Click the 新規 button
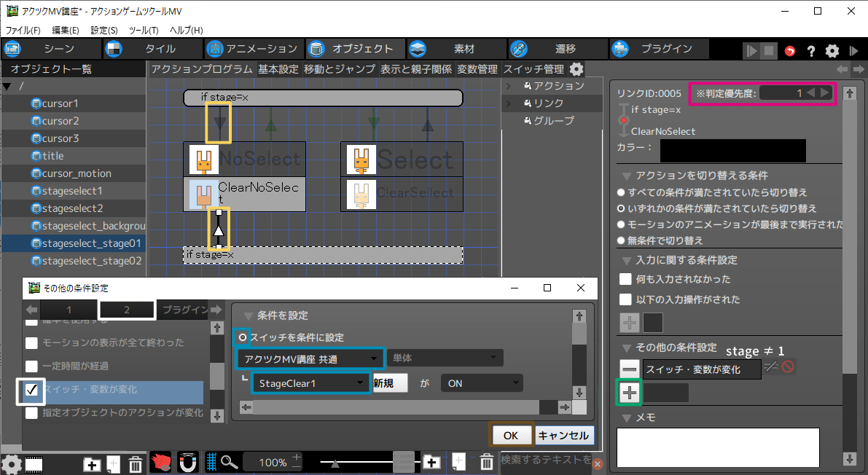The width and height of the screenshot is (868, 475). [x=390, y=383]
